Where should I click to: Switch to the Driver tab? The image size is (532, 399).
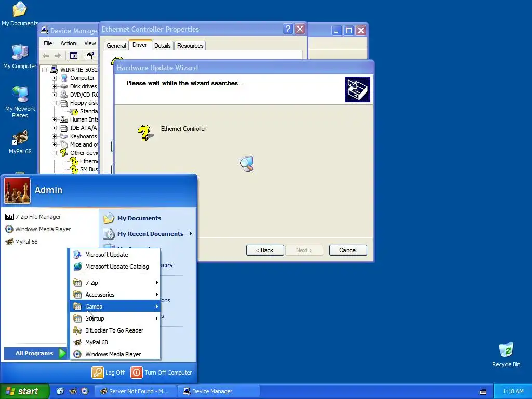pos(140,45)
